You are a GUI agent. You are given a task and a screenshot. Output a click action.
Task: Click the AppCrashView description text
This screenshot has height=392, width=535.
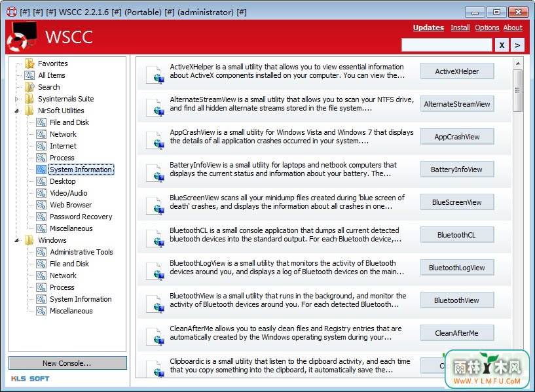click(x=291, y=136)
